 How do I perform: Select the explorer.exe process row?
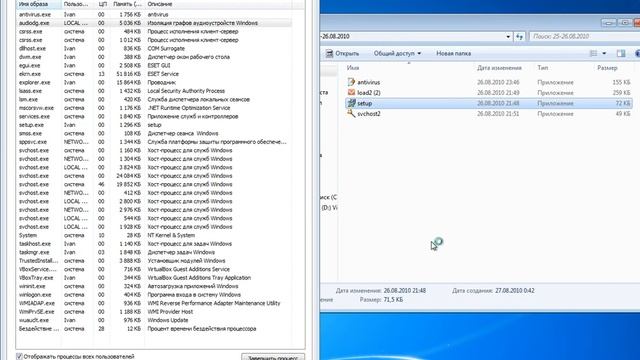click(154, 82)
